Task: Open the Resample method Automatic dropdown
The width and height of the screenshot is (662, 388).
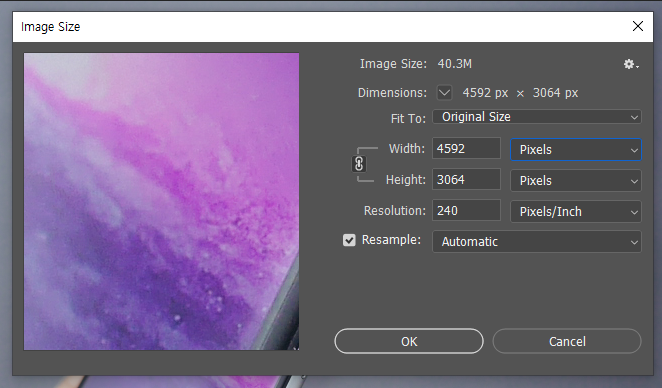Action: coord(537,242)
